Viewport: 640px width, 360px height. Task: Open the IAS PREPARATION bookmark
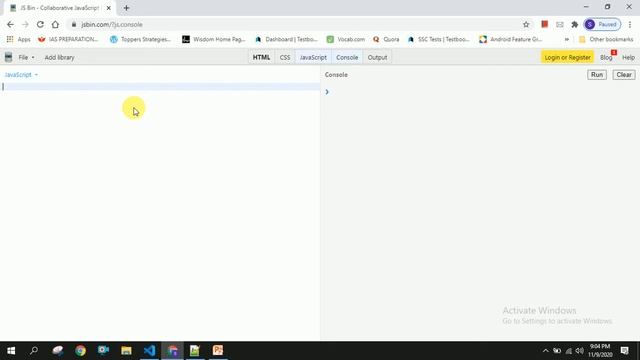point(68,39)
